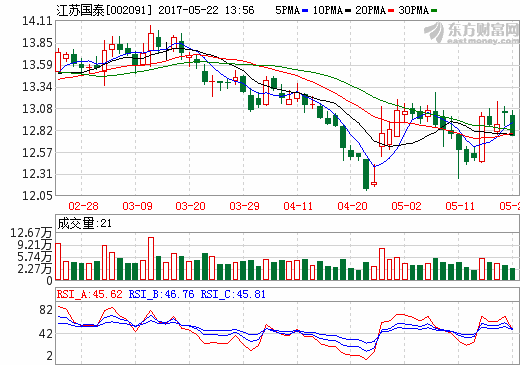Click the 13.34 price axis label
This screenshot has width=520, height=365.
click(x=37, y=87)
